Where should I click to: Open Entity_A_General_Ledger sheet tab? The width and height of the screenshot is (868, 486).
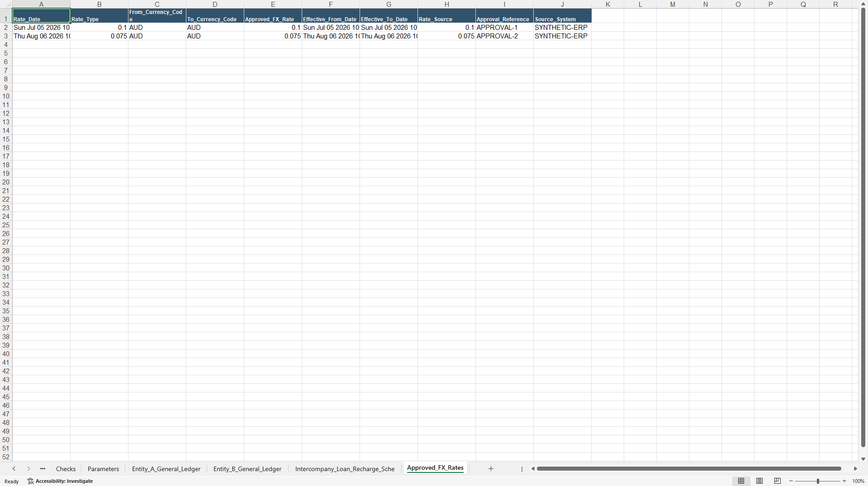click(x=166, y=469)
